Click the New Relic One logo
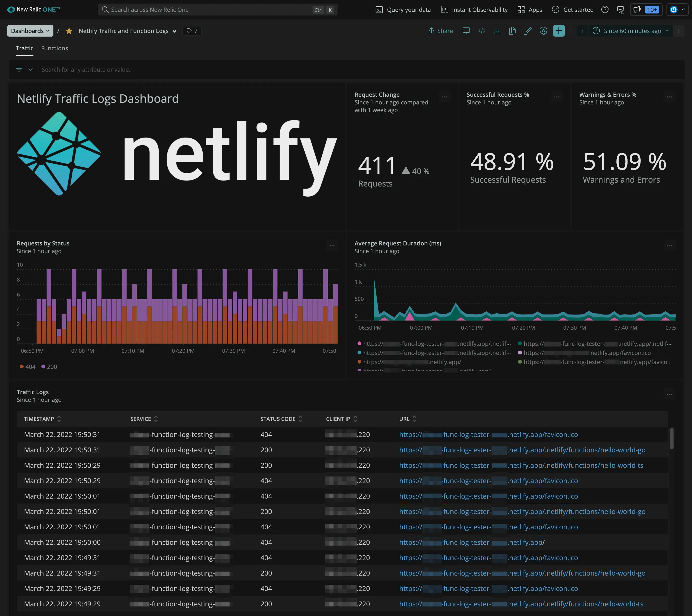692x616 pixels. 33,9
